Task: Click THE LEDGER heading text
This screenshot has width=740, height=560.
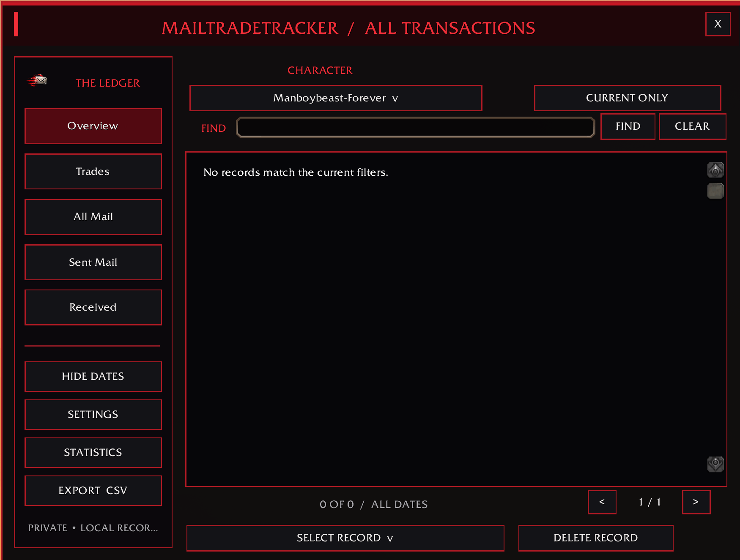Action: click(108, 83)
